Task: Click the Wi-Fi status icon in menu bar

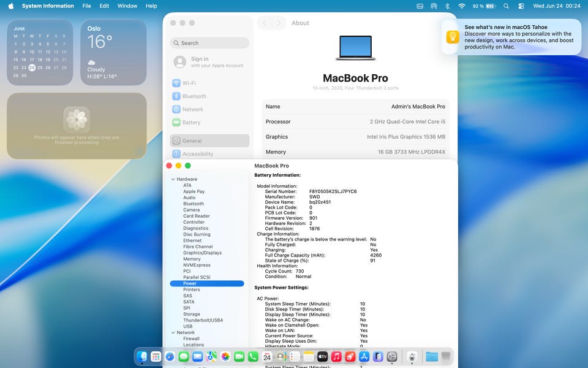Action: [462, 6]
